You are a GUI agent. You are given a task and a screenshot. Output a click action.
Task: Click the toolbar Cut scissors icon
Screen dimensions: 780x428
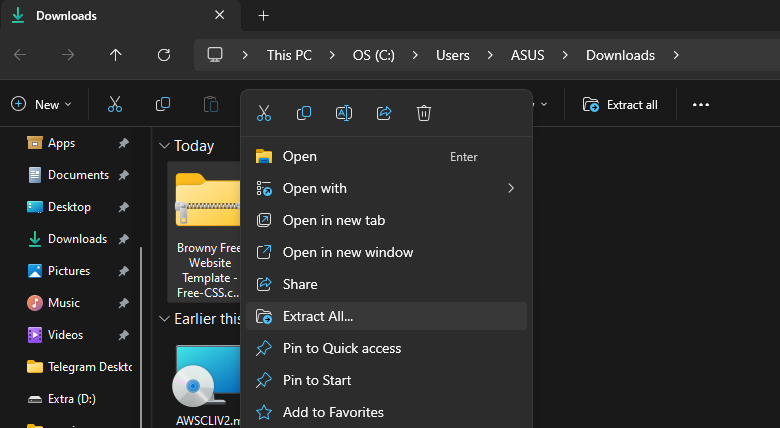[115, 104]
